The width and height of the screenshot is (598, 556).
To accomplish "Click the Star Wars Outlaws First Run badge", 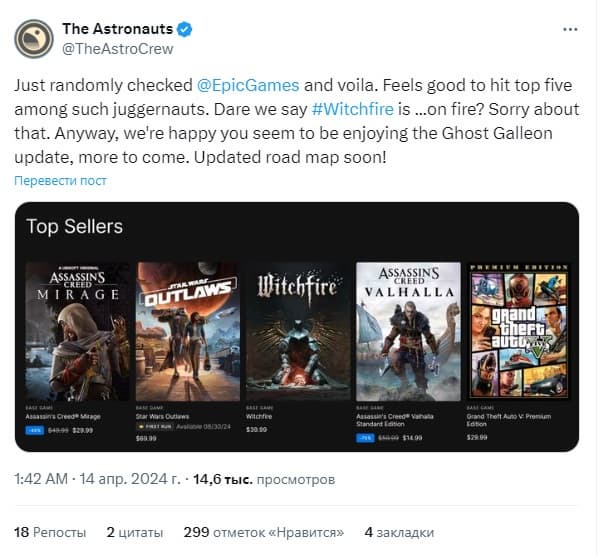I will [155, 427].
